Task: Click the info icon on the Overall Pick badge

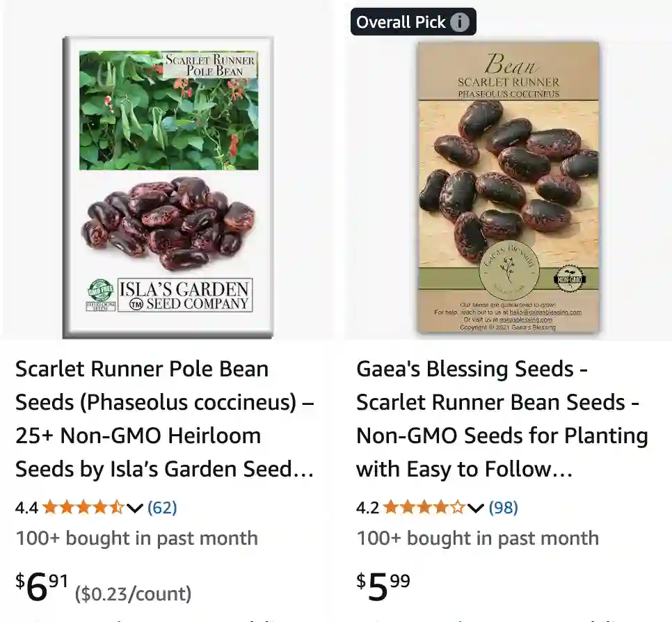Action: click(461, 22)
